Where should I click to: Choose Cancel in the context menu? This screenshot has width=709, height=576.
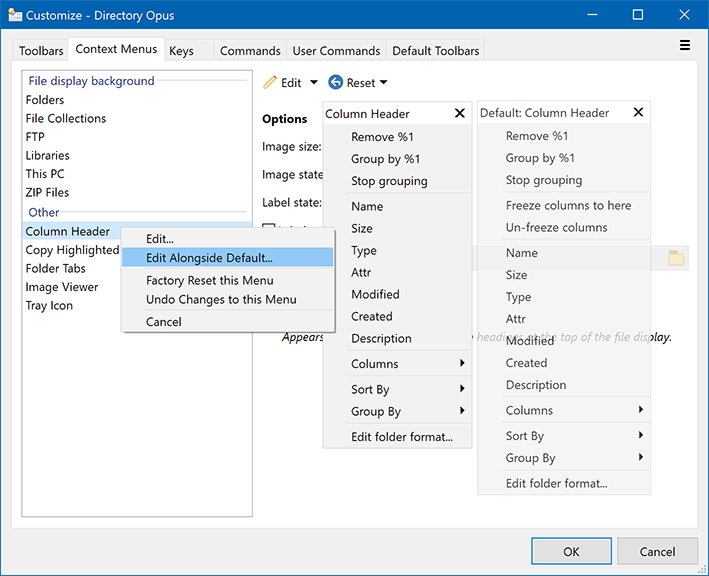pyautogui.click(x=227, y=322)
